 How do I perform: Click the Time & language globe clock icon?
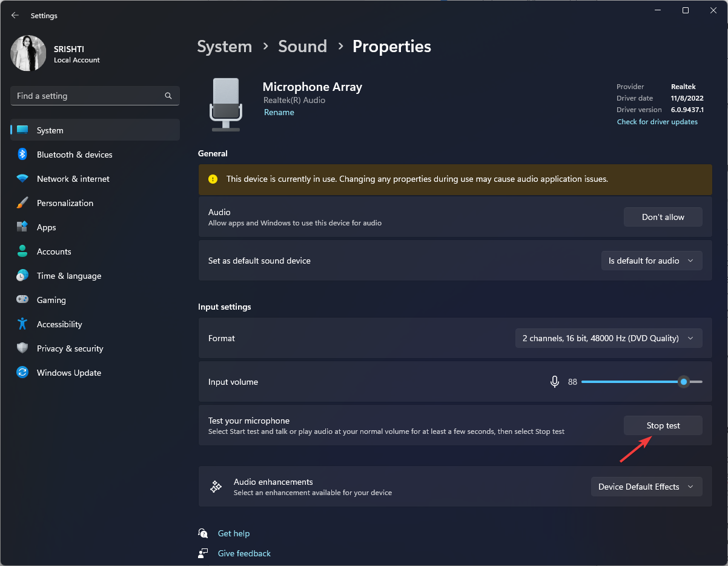pos(22,276)
